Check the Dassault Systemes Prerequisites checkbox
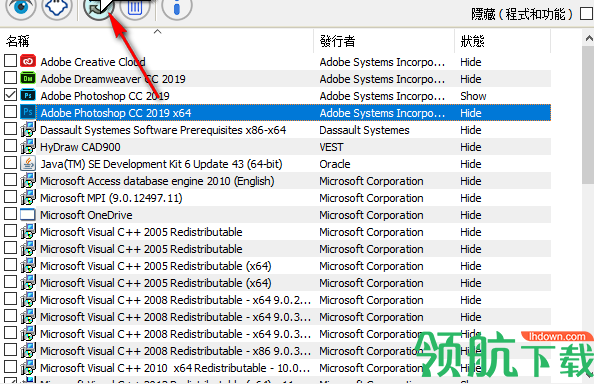 pos(11,129)
